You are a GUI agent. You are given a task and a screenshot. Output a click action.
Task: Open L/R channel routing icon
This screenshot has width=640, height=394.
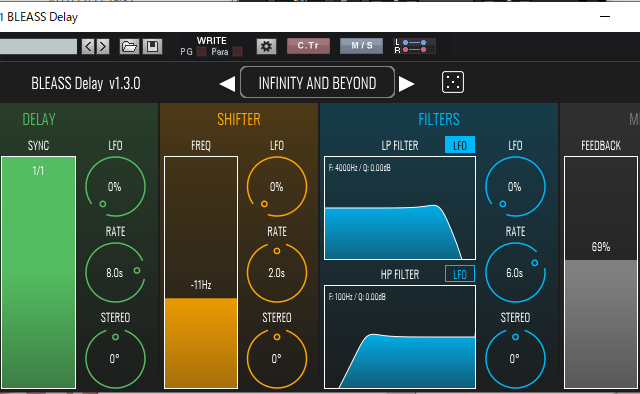[x=415, y=46]
